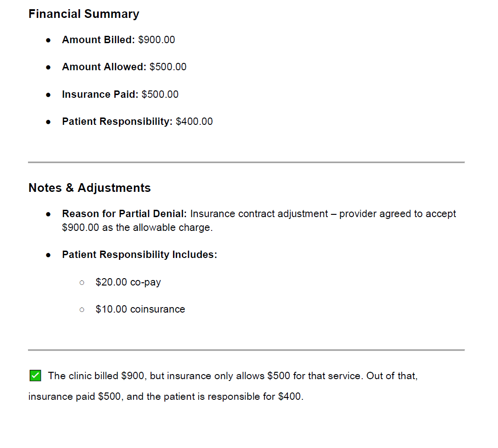This screenshot has height=448, width=498.
Task: Click the $20.00 co-pay list item
Action: pyautogui.click(x=128, y=282)
